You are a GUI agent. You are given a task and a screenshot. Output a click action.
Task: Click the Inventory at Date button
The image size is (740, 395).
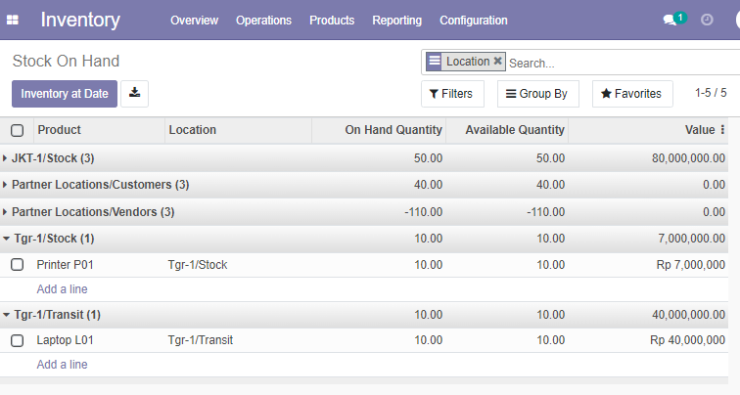[65, 94]
